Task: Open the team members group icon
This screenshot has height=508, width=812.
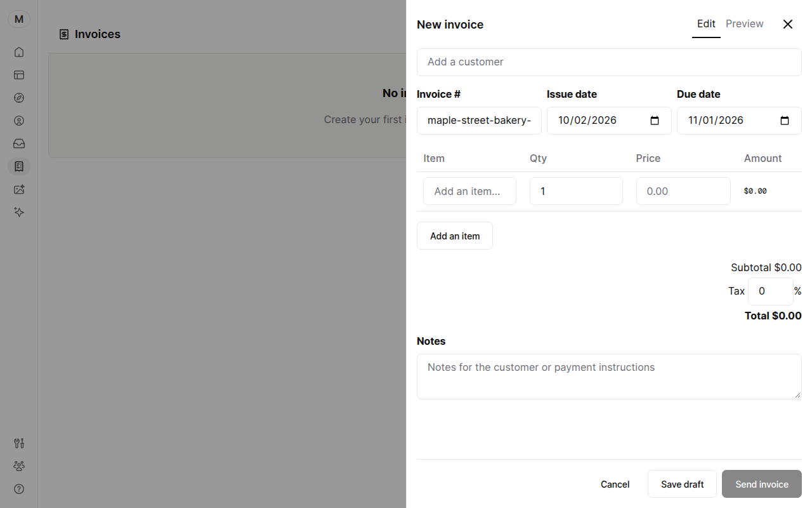Action: click(19, 466)
